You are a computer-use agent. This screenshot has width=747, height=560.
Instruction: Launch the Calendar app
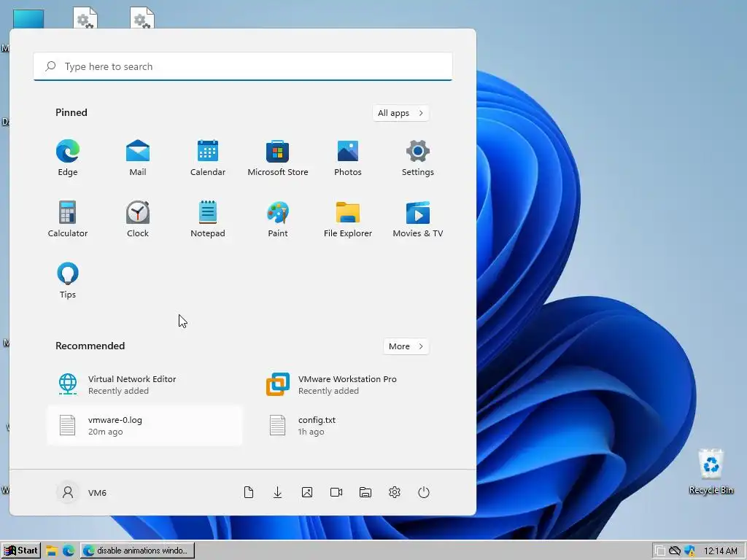click(208, 158)
